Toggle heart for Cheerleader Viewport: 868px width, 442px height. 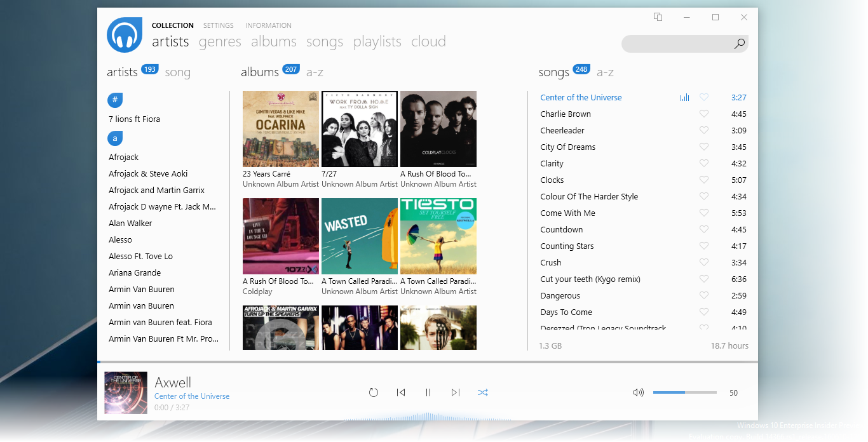point(703,130)
